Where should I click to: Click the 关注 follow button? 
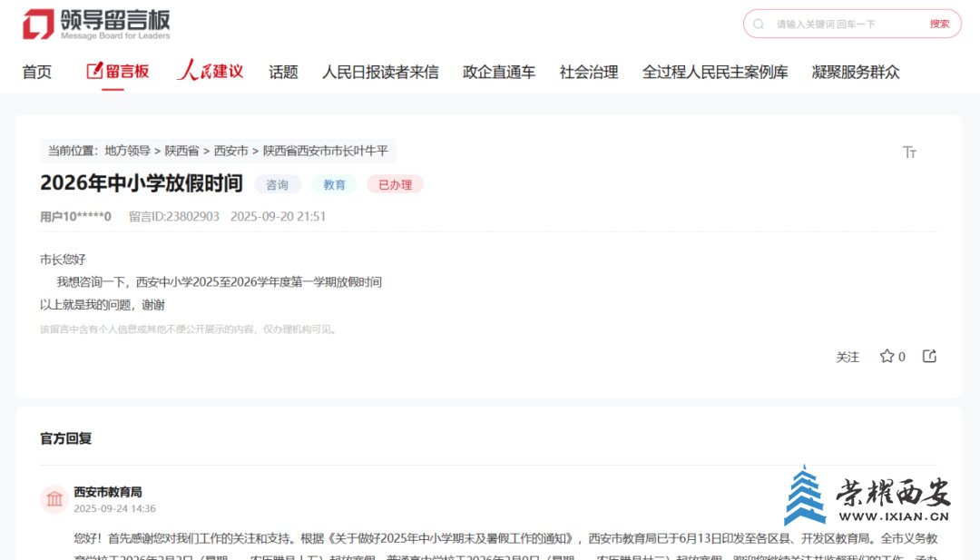click(x=847, y=357)
